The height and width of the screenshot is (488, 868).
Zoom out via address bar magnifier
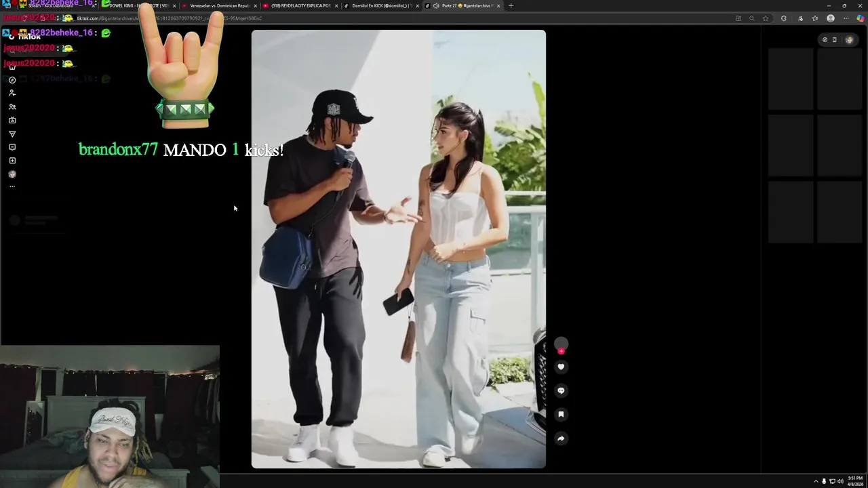coord(751,18)
